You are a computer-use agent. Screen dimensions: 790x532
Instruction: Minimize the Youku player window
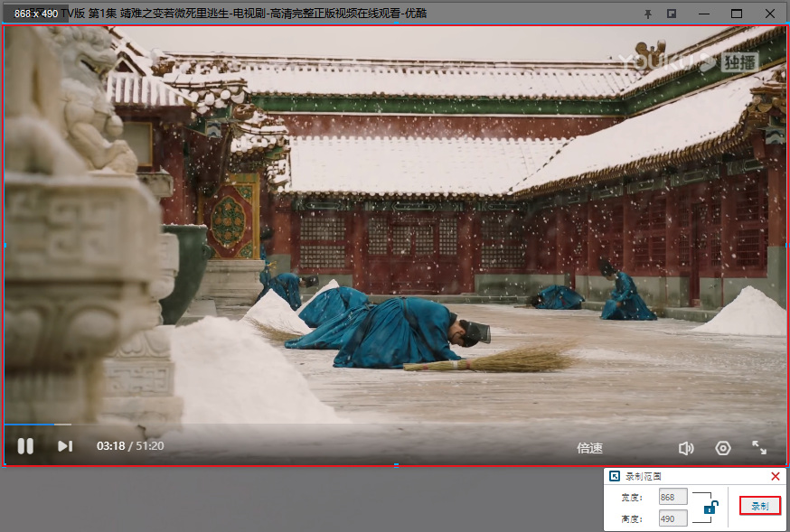click(x=704, y=14)
